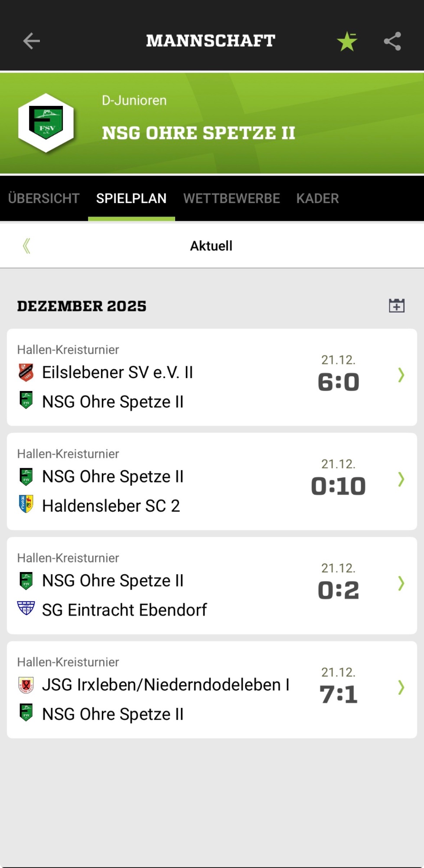Go to previous matches double chevron
This screenshot has height=868, width=424.
[x=26, y=246]
